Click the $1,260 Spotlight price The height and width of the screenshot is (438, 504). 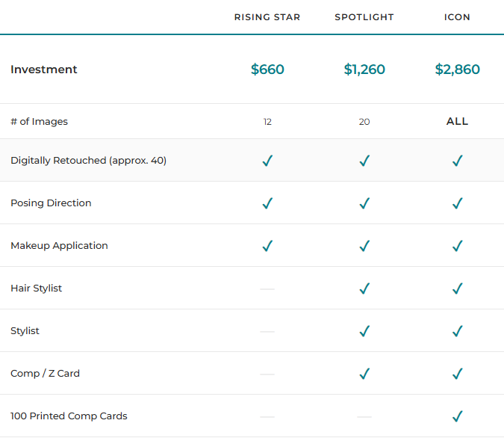364,70
